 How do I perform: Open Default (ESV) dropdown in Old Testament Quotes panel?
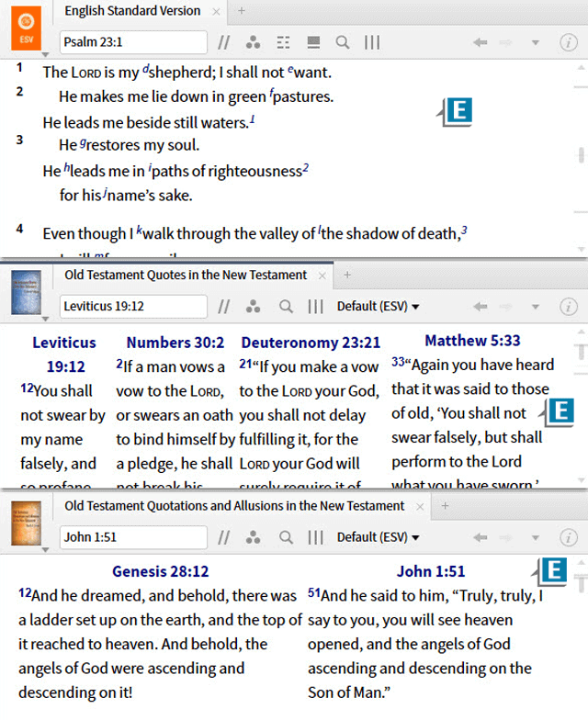378,307
